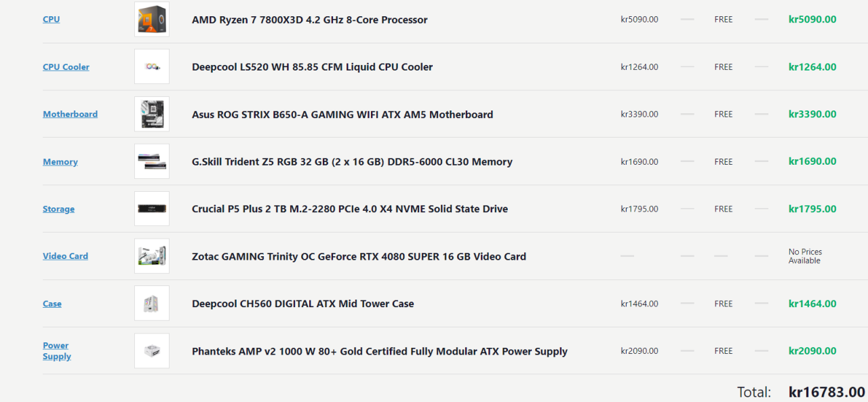
Task: Click the Deepcool CH560 case thumbnail image
Action: [151, 304]
